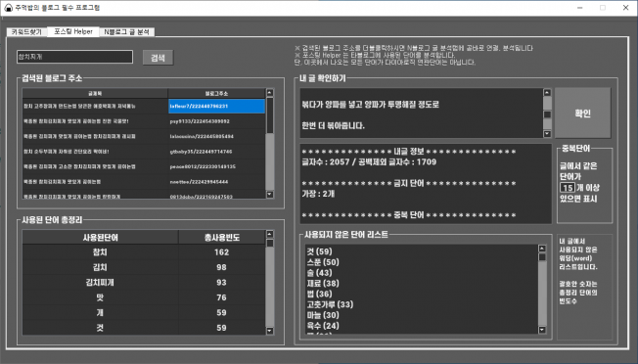Click the 총사용빈도 column header
Image resolution: width=638 pixels, height=364 pixels.
(222, 238)
